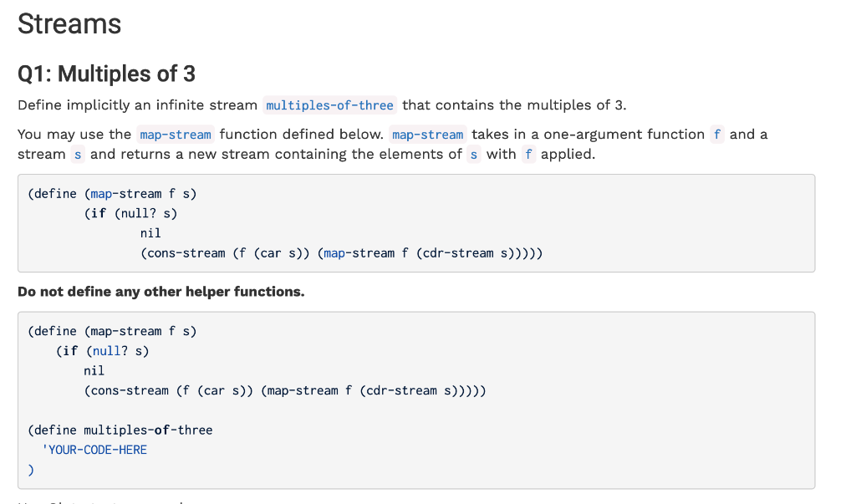Click the nil line in the read-only example block
This screenshot has height=504, width=856.
(150, 233)
